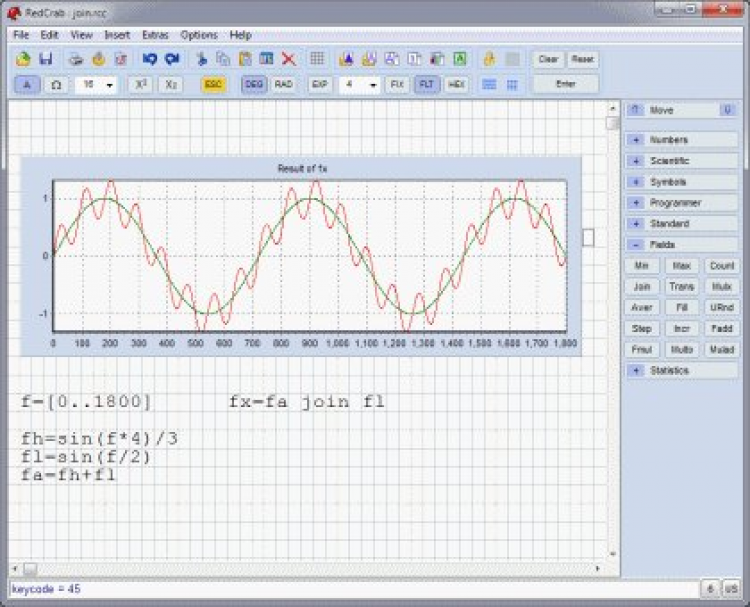Click the Count field function button

click(722, 265)
